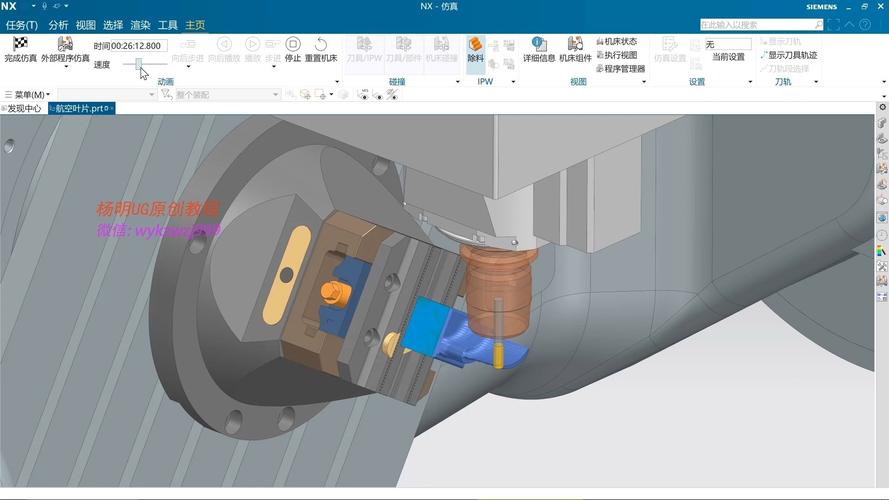Adjust the 速度 speed slider handle
This screenshot has width=889, height=500.
138,64
